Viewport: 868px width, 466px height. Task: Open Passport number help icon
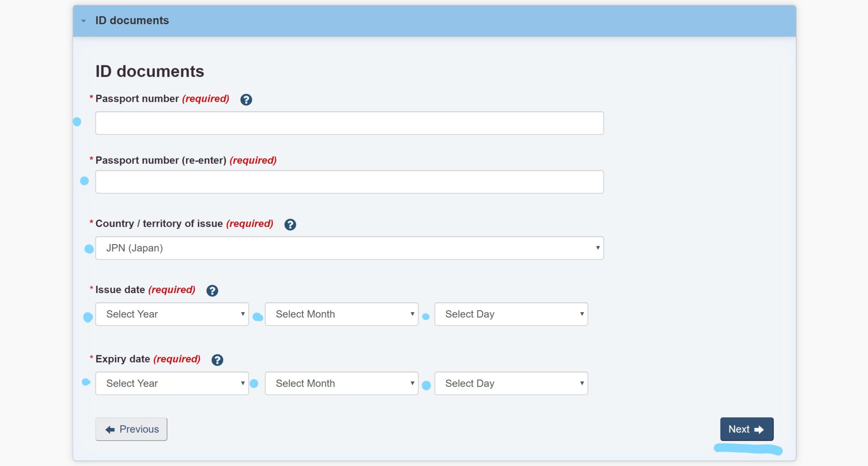click(246, 100)
